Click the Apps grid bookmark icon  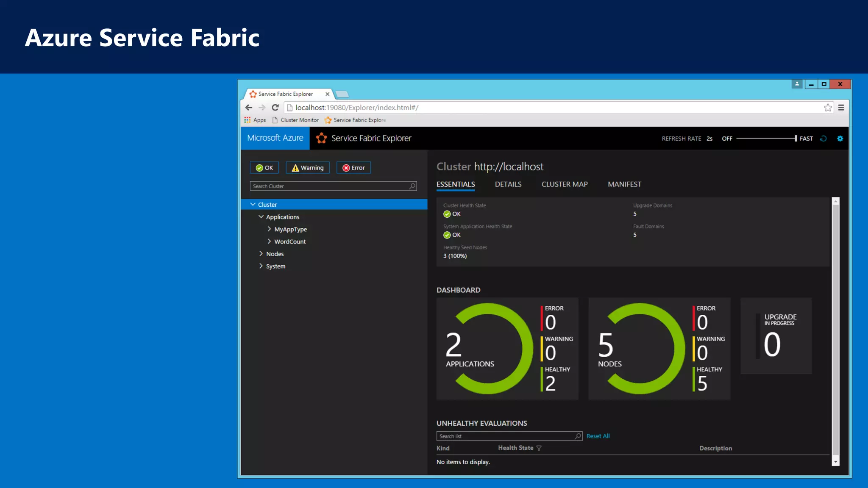point(248,120)
